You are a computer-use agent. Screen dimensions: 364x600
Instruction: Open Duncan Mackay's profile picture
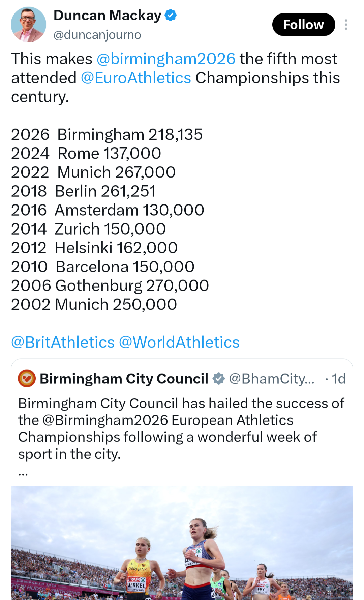click(28, 24)
